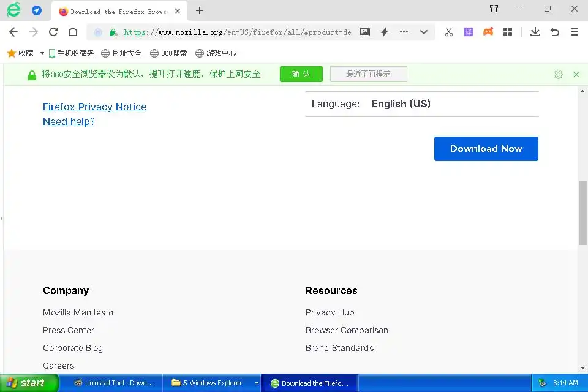Click the picture mode icon in address bar
Screen dimensions: 588x392
point(365,32)
